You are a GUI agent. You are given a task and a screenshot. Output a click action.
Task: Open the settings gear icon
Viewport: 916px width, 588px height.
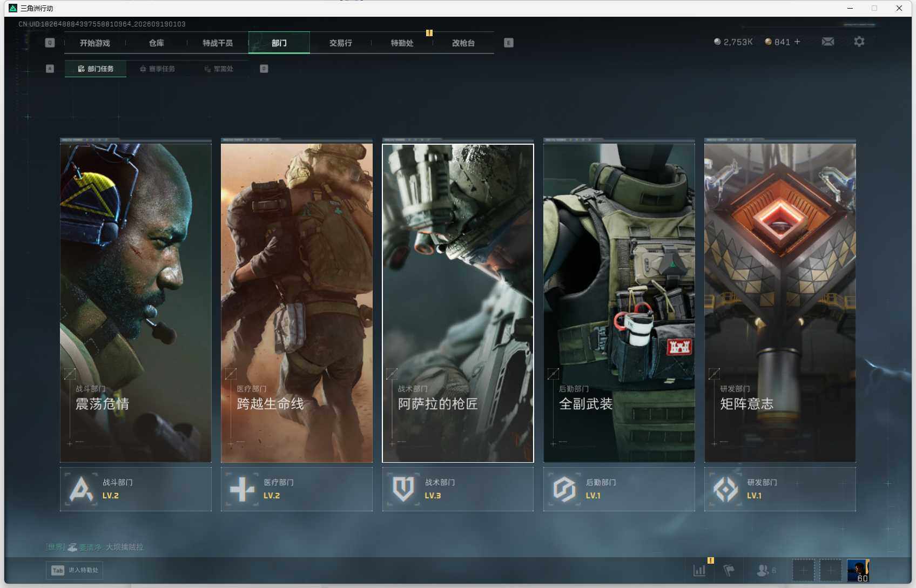(859, 42)
